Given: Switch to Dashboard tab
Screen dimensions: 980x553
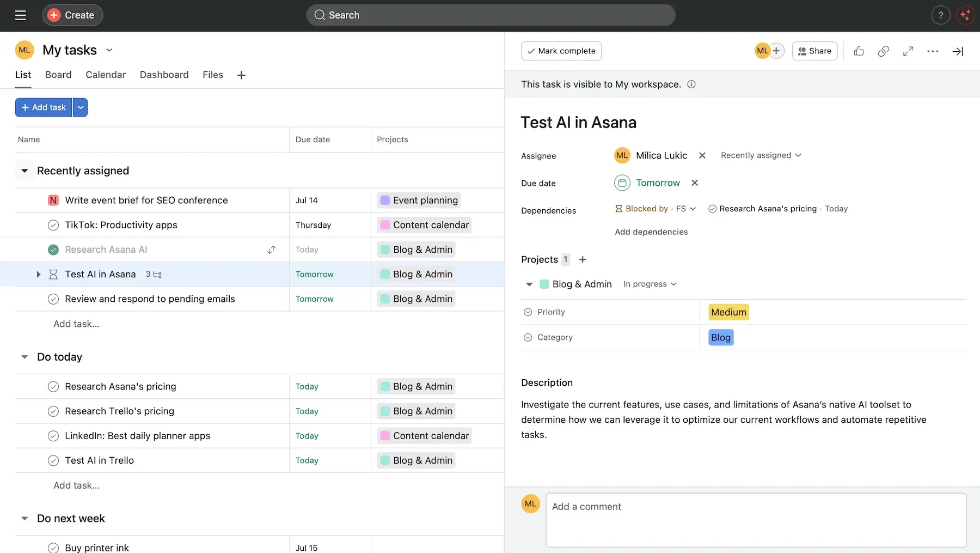Looking at the screenshot, I should pos(164,75).
